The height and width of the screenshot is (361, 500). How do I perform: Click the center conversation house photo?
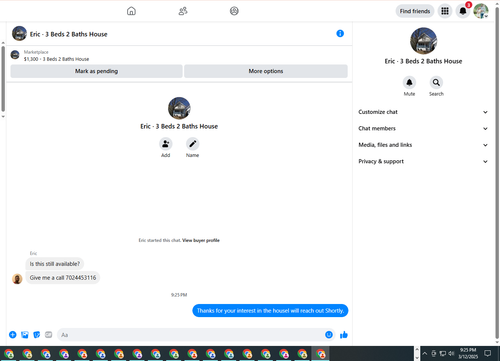179,108
